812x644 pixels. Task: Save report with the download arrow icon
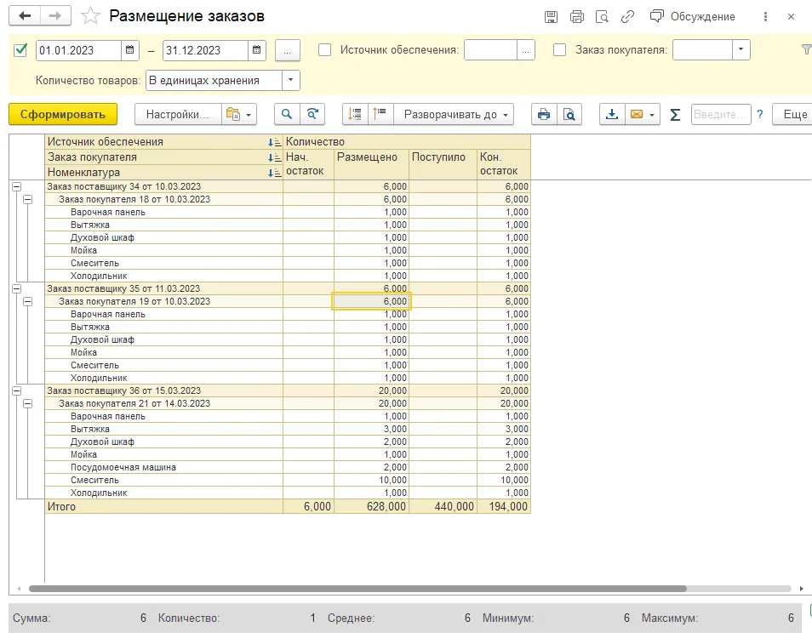(612, 114)
